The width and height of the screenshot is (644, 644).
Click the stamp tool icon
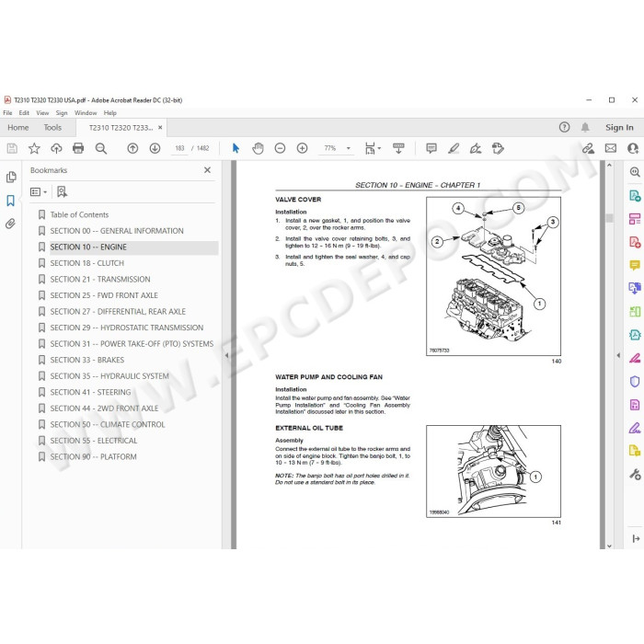[x=498, y=148]
